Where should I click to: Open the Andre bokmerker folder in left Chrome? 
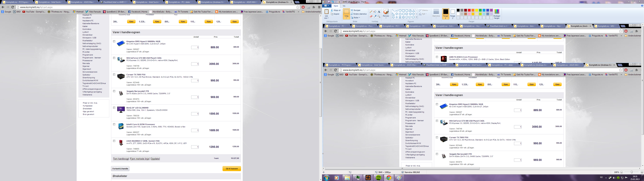pos(311,12)
